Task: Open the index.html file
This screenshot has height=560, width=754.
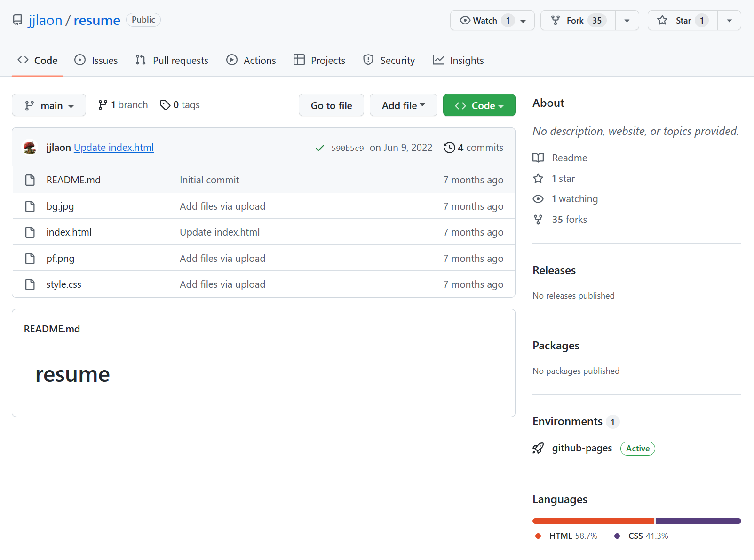Action: tap(69, 232)
